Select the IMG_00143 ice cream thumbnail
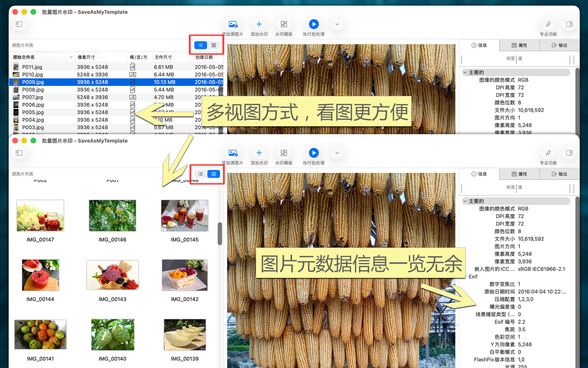The width and height of the screenshot is (588, 368). (x=112, y=275)
